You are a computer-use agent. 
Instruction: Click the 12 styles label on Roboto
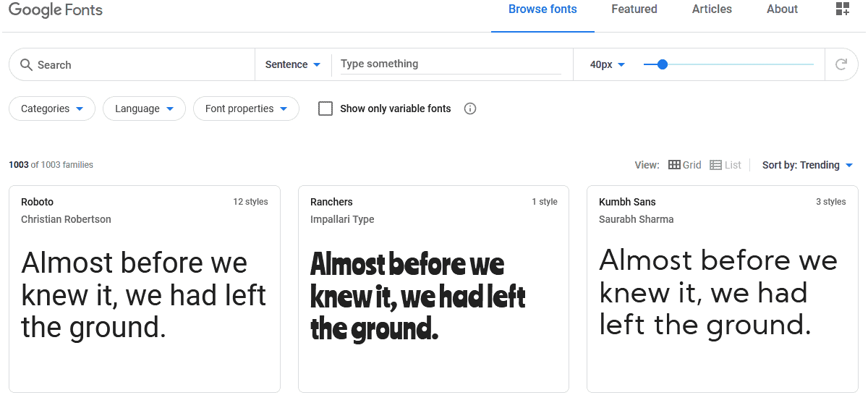tap(250, 202)
